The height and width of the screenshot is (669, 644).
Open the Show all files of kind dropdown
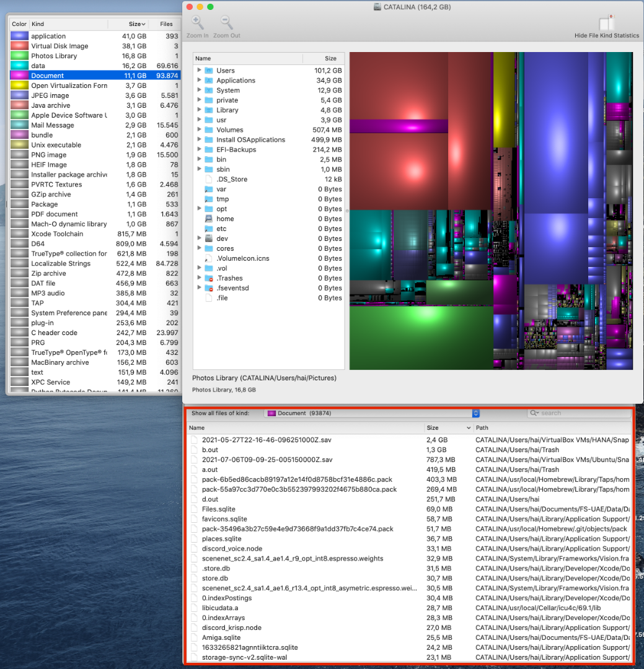(x=373, y=413)
